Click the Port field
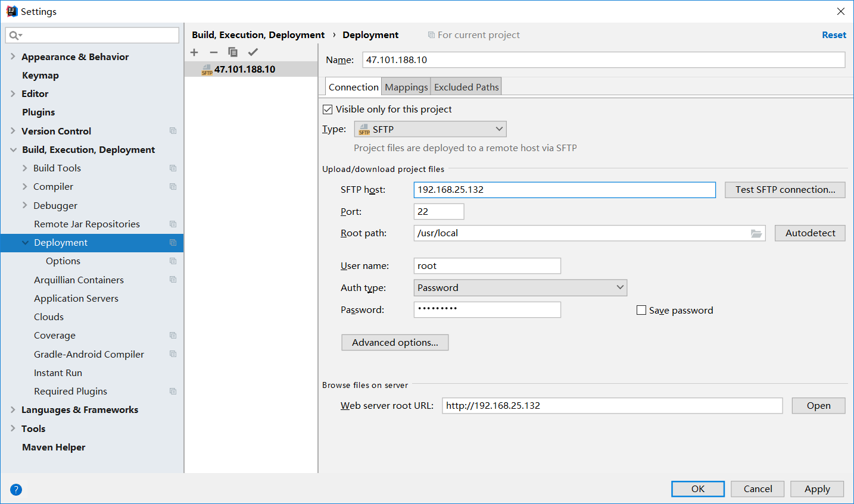 [439, 212]
